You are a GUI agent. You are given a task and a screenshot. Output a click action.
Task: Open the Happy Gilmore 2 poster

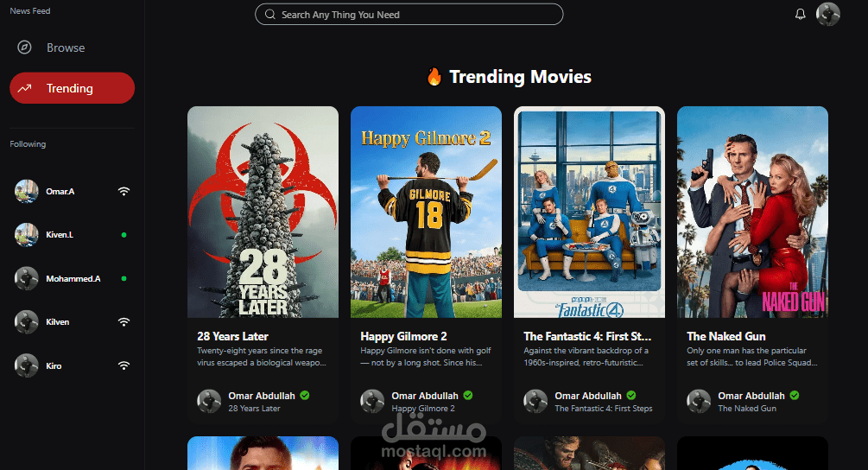point(427,212)
